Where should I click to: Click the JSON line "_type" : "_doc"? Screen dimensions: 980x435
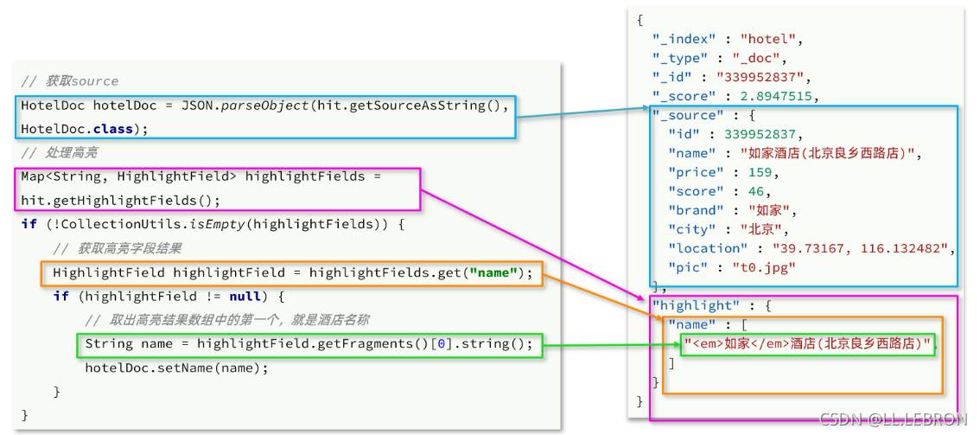pos(719,58)
